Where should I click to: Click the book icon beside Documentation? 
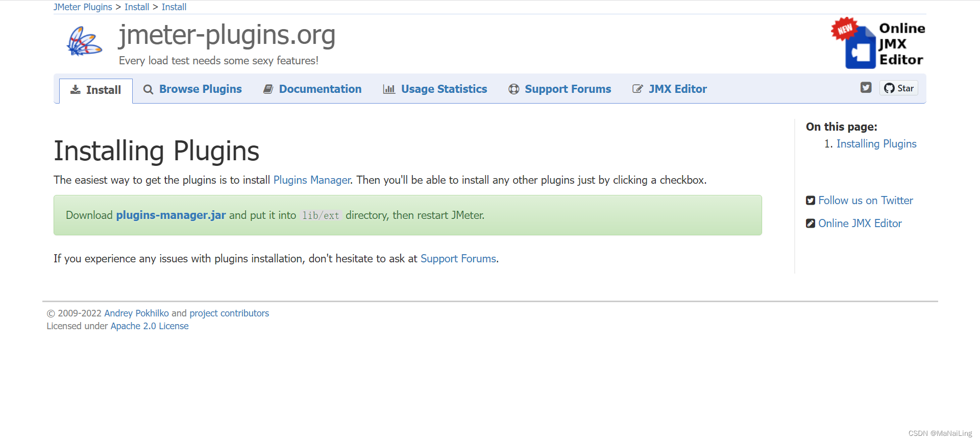268,89
